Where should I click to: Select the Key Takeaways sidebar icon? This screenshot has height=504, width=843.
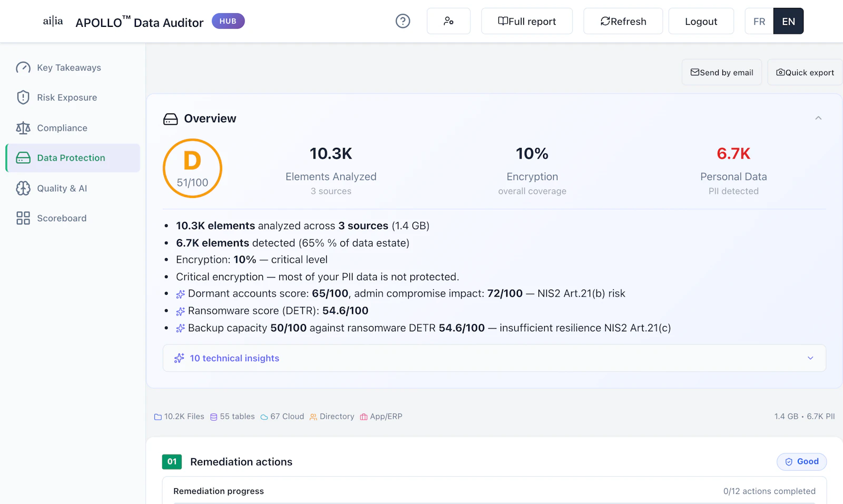23,67
